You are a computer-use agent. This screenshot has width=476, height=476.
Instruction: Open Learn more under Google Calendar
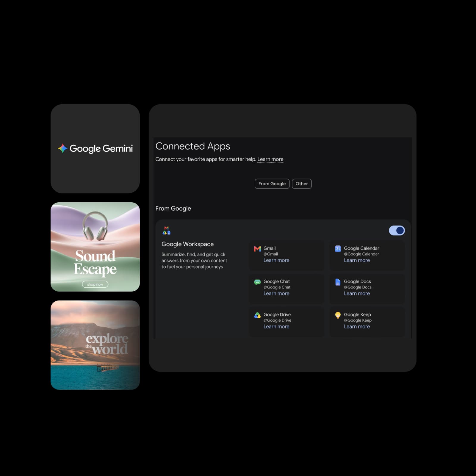coord(357,260)
